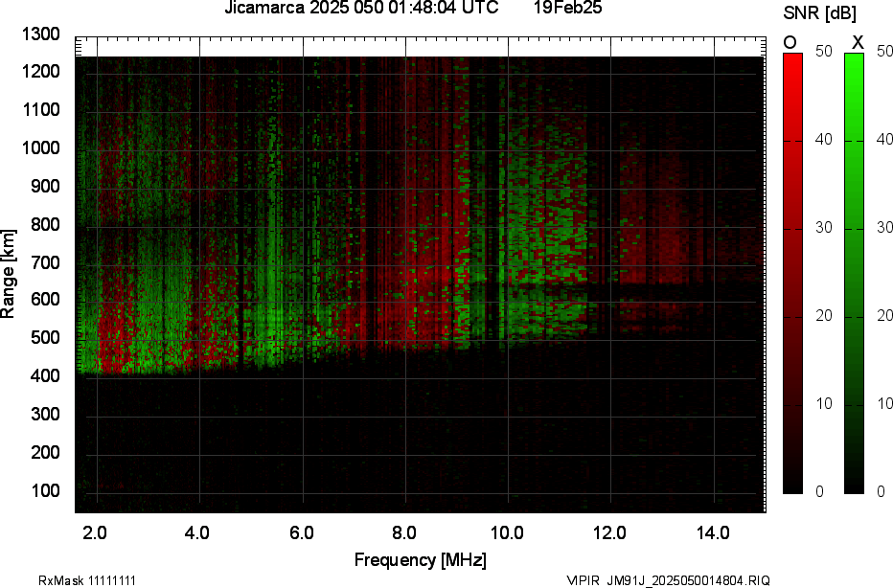Screen dimensions: 893x588
Task: Click the green X-mode SNR color bar
Action: click(x=854, y=273)
